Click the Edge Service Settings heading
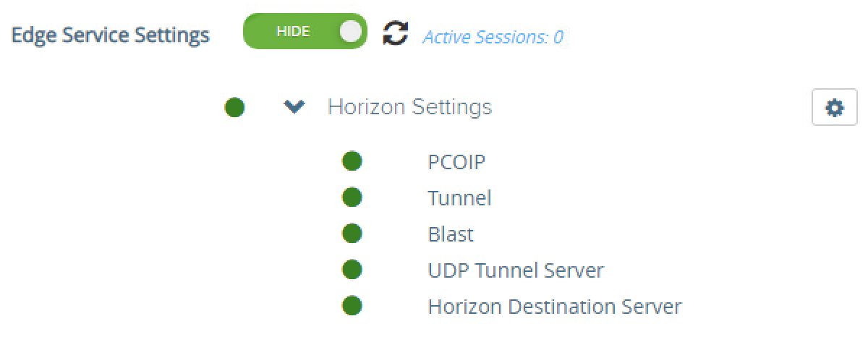 111,35
